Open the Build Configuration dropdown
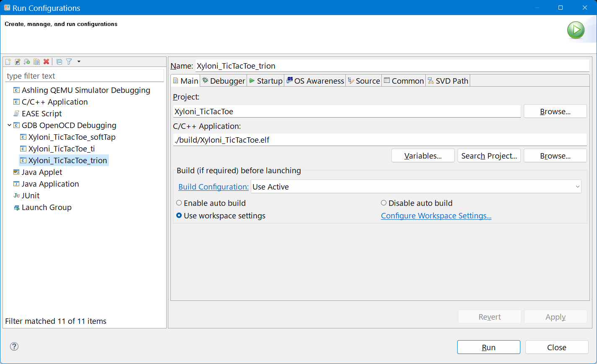597x364 pixels. (416, 187)
